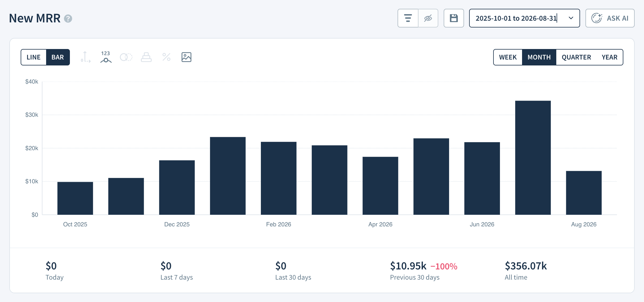Click the date range input field
Image resolution: width=644 pixels, height=302 pixels.
[x=524, y=18]
